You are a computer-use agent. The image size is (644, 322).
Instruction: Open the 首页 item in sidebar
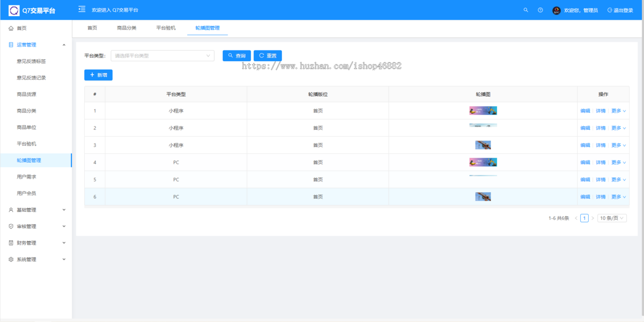(x=36, y=28)
